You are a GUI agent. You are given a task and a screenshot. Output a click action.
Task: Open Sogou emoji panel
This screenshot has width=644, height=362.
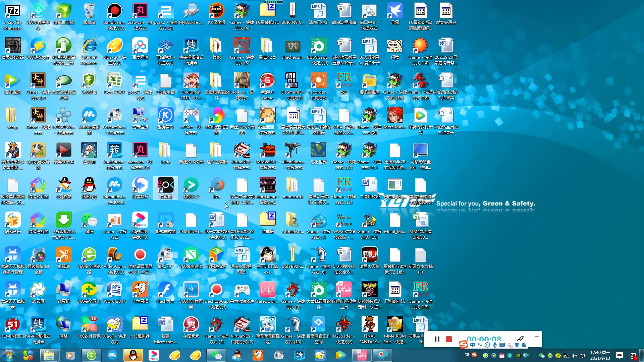point(487,345)
